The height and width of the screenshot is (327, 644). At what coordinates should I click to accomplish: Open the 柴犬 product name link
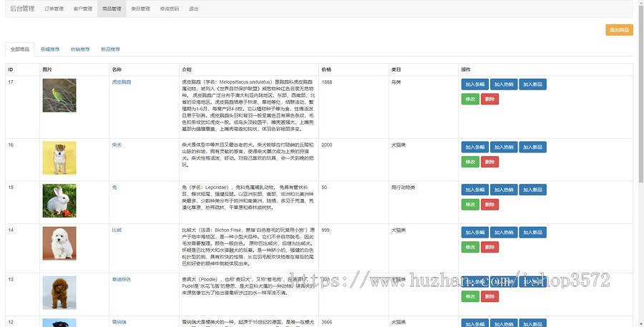pyautogui.click(x=117, y=145)
